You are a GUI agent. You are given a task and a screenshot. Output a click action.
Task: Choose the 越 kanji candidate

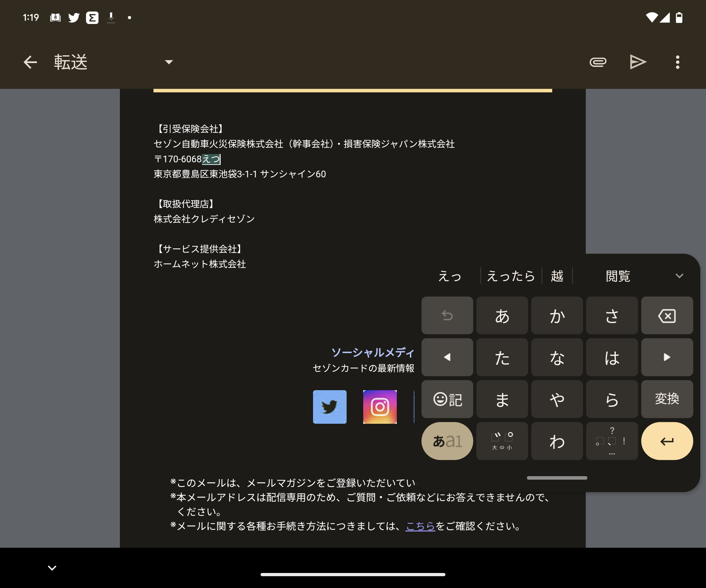[x=557, y=276]
